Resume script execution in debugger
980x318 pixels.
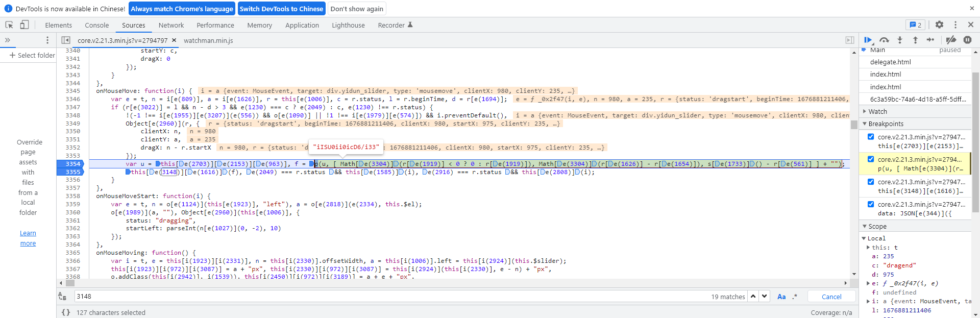click(x=867, y=40)
